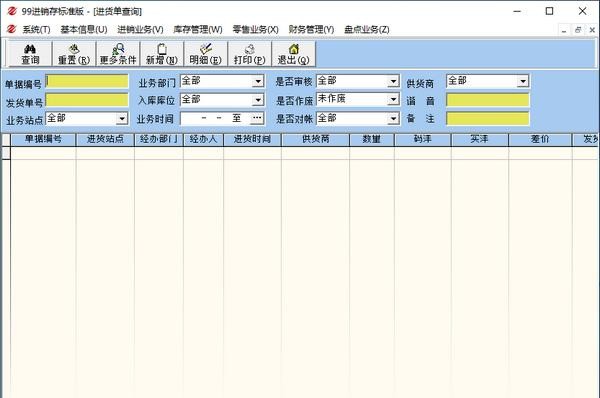This screenshot has height=398, width=600.
Task: Expand the 供货商 dropdown
Action: pyautogui.click(x=523, y=81)
